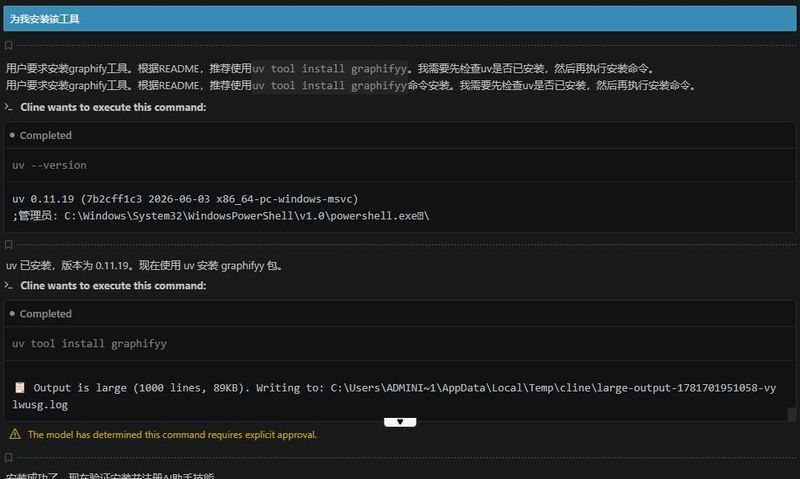Click the output scrollbar thumb in the install output block
800x479 pixels.
point(791,414)
